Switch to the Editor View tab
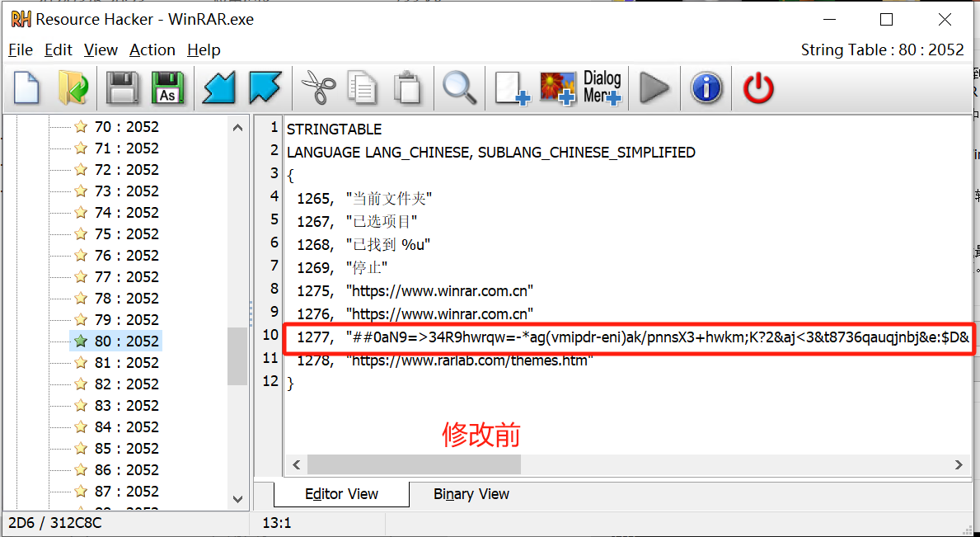Image resolution: width=980 pixels, height=537 pixels. [x=341, y=494]
